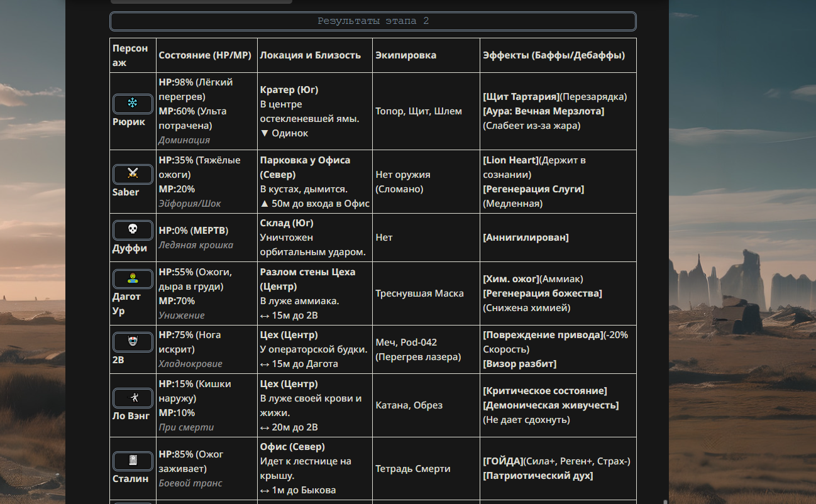Screen dimensions: 816x504
Task: Click the snowflake icon above Рюрик
Action: click(x=133, y=104)
